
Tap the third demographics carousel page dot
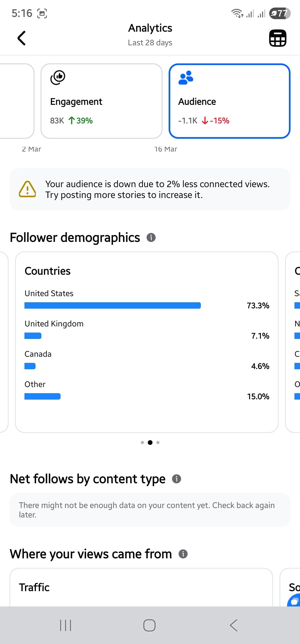pyautogui.click(x=158, y=442)
